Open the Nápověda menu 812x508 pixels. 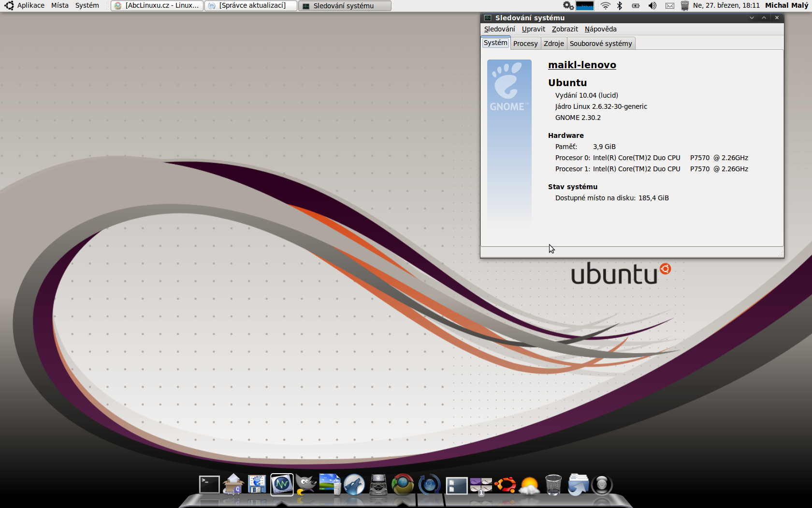pos(601,29)
